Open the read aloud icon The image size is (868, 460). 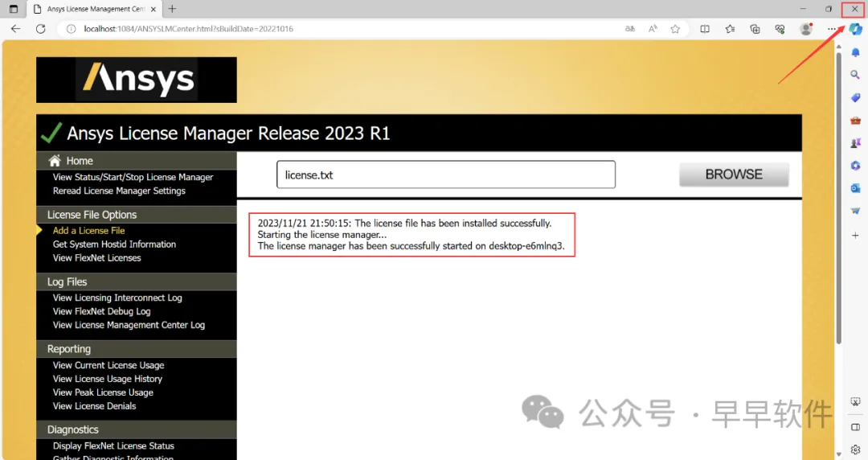[653, 29]
